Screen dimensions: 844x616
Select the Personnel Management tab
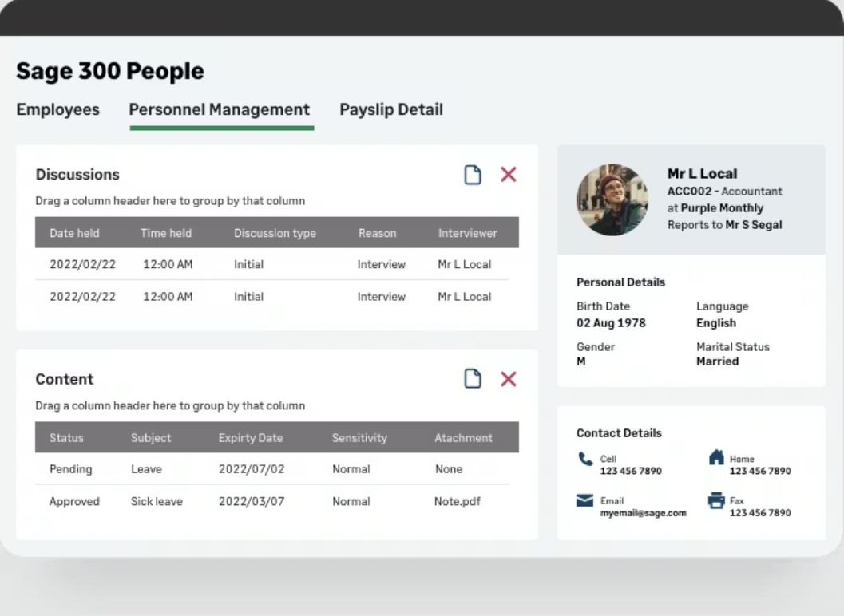coord(219,110)
